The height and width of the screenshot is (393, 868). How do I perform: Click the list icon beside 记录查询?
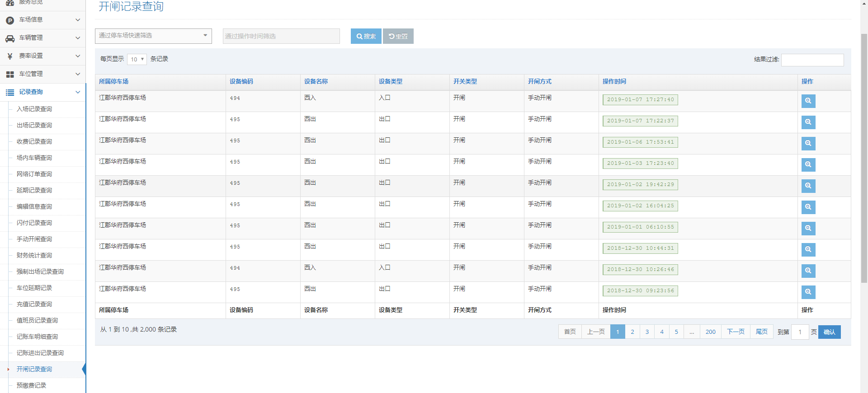10,93
